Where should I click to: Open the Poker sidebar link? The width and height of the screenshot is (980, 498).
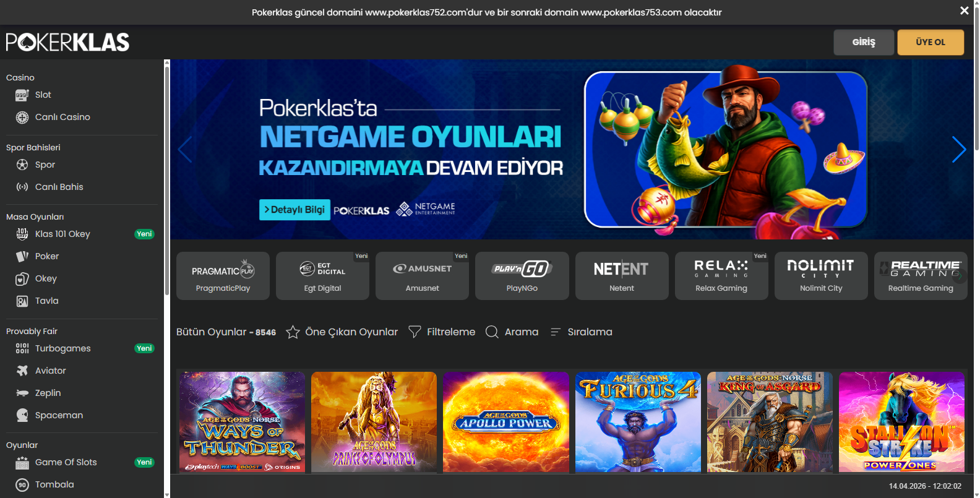(x=47, y=256)
